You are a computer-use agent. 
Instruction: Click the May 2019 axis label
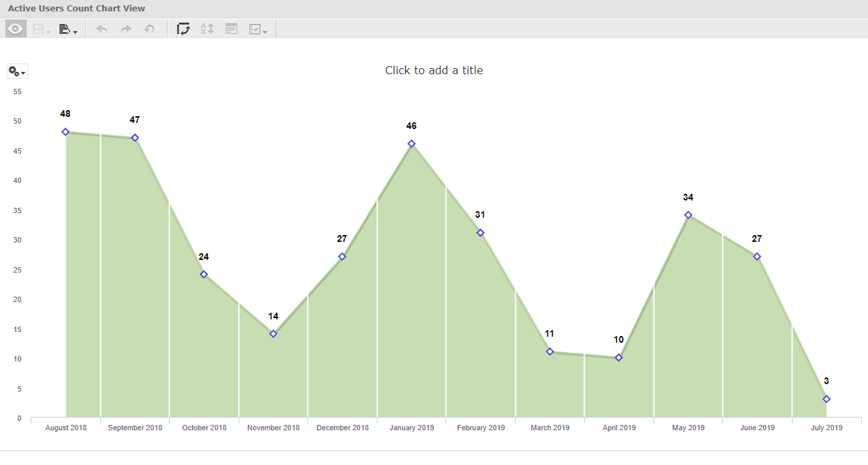point(688,428)
